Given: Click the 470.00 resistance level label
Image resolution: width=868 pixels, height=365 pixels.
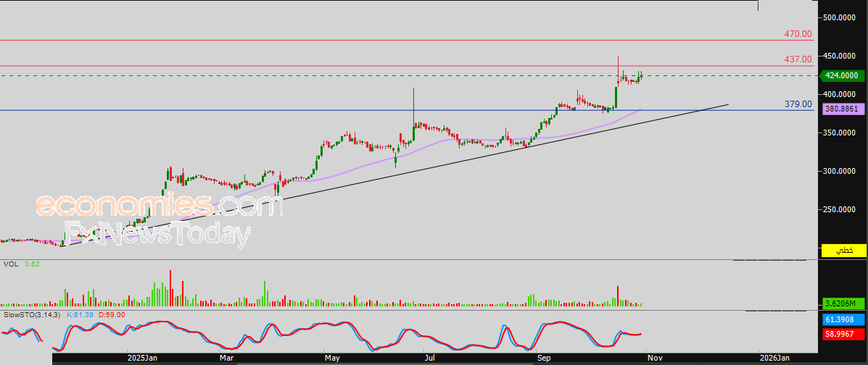Looking at the screenshot, I should click(798, 34).
